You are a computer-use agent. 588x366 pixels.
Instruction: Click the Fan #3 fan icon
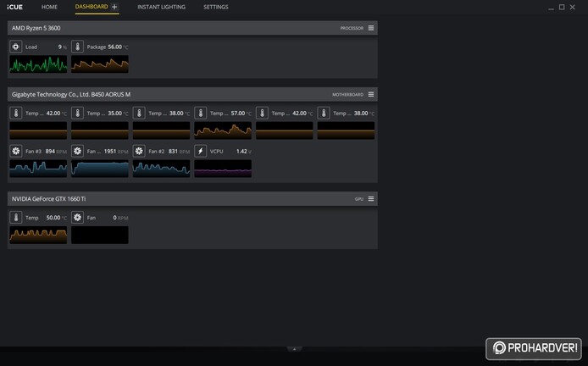pos(16,151)
